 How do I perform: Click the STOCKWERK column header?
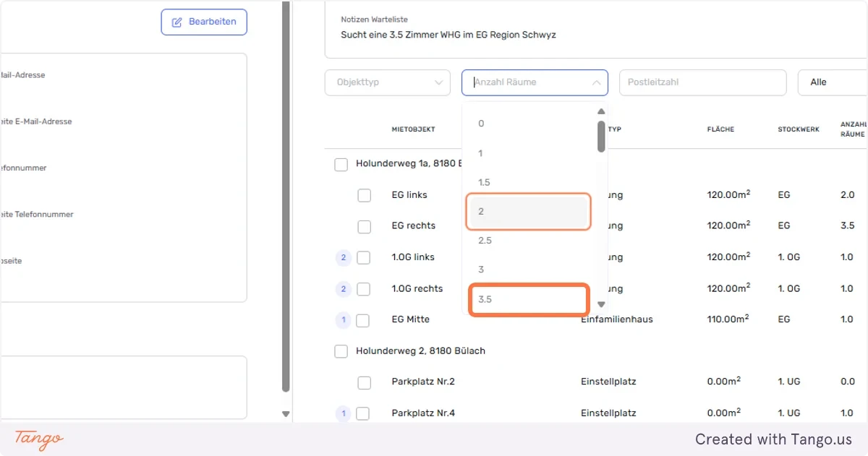[799, 129]
